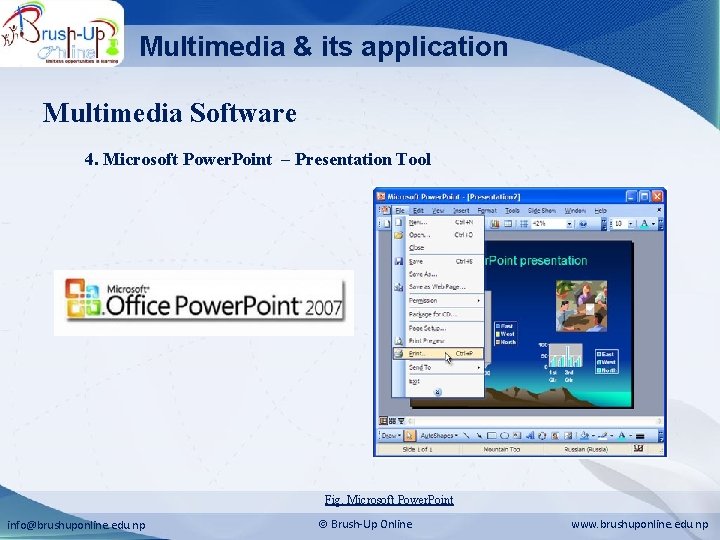This screenshot has width=720, height=540.
Task: Click Russian (Russia) in status bar
Action: coord(586,449)
